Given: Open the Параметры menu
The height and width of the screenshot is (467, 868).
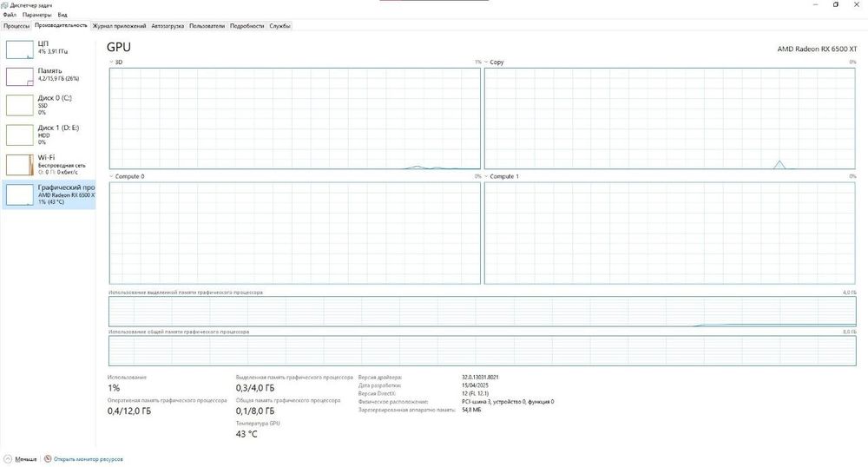Looking at the screenshot, I should coord(36,15).
